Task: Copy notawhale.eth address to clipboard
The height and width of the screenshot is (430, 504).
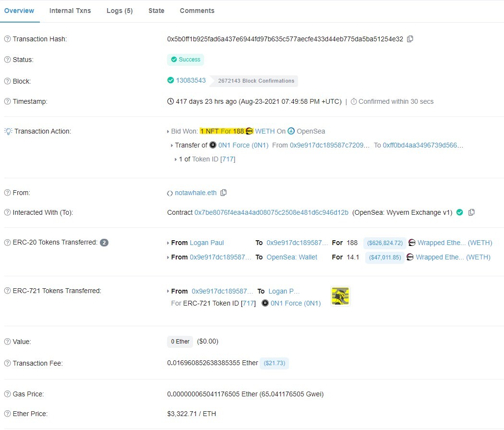Action: (x=223, y=193)
